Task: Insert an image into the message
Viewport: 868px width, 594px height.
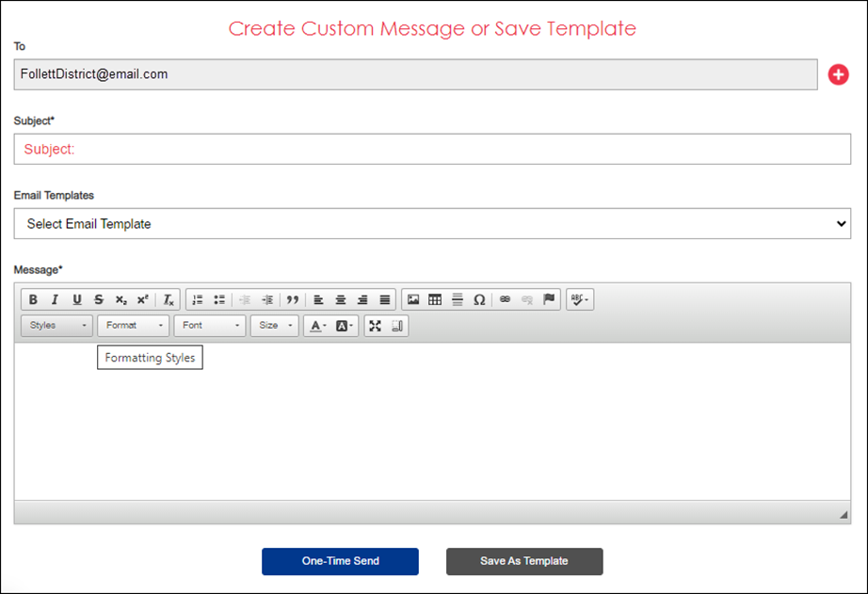Action: click(413, 300)
